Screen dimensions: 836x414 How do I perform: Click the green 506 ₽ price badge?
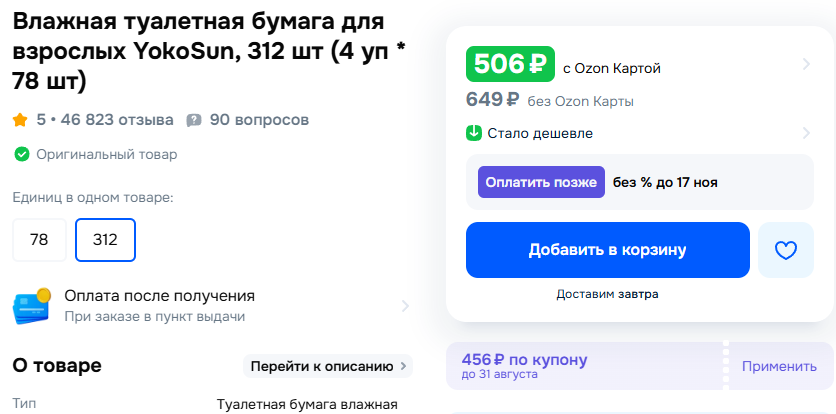pyautogui.click(x=510, y=65)
